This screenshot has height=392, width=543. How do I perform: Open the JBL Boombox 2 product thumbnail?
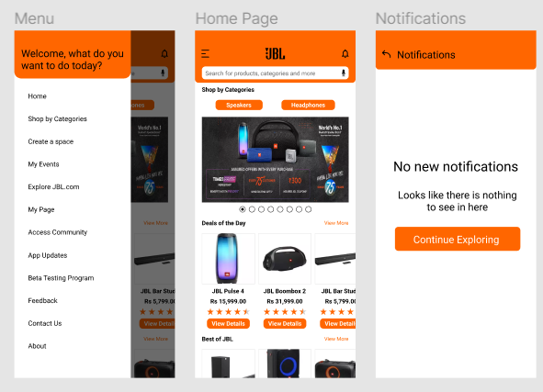coord(285,259)
